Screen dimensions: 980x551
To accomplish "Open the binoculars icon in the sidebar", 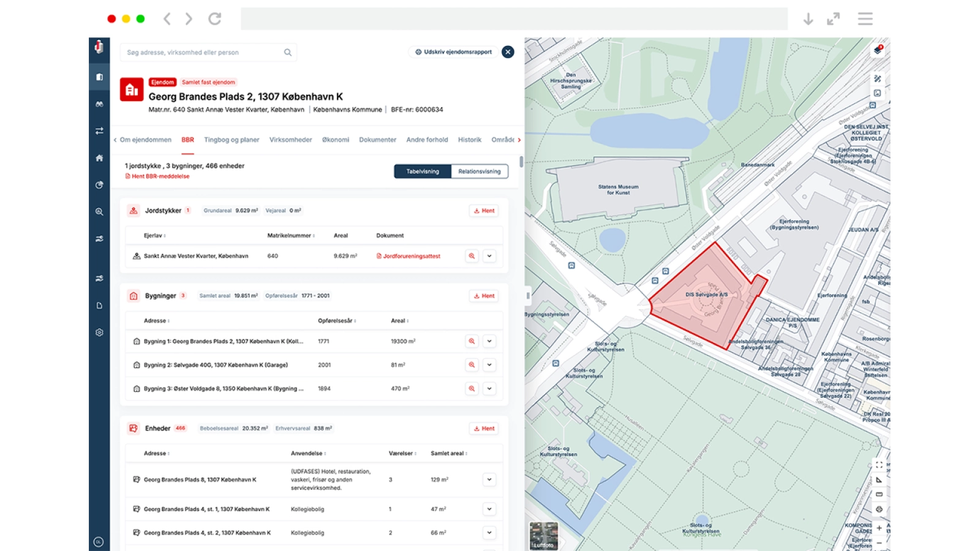I will pos(99,104).
